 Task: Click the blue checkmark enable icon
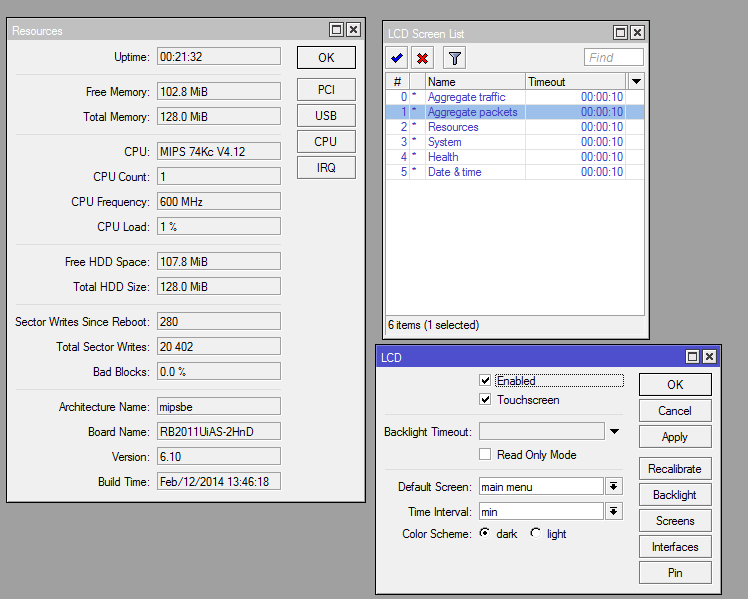[x=398, y=58]
